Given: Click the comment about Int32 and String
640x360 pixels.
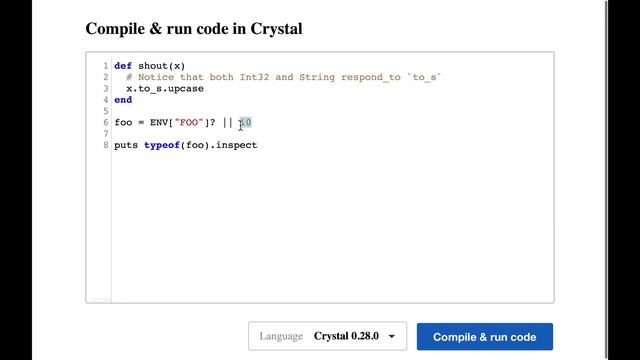Looking at the screenshot, I should pos(284,77).
